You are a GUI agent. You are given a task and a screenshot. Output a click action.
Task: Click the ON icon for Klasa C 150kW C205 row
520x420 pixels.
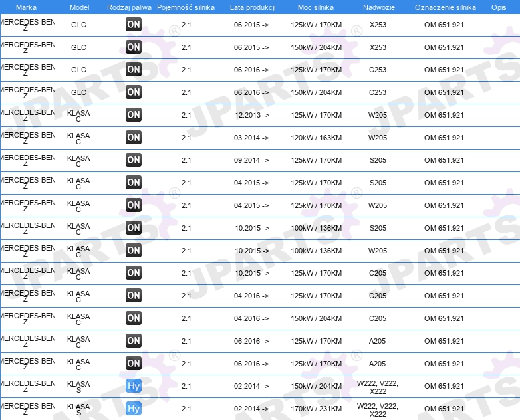point(134,318)
